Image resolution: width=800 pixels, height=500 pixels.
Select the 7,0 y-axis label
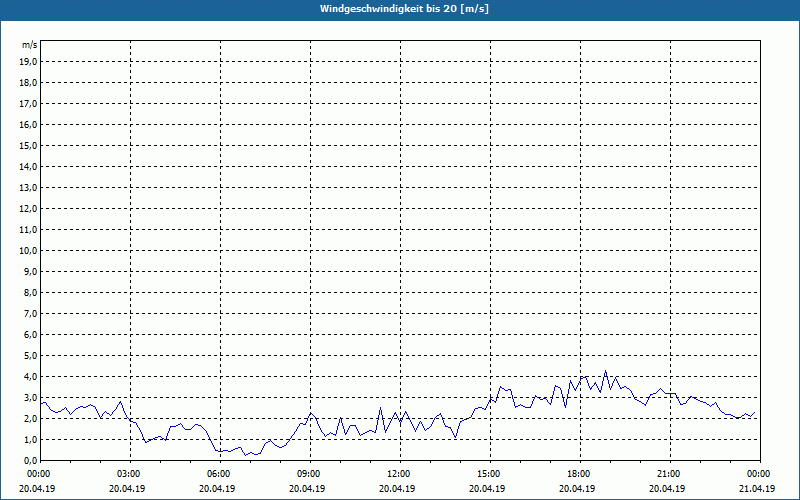pyautogui.click(x=30, y=314)
